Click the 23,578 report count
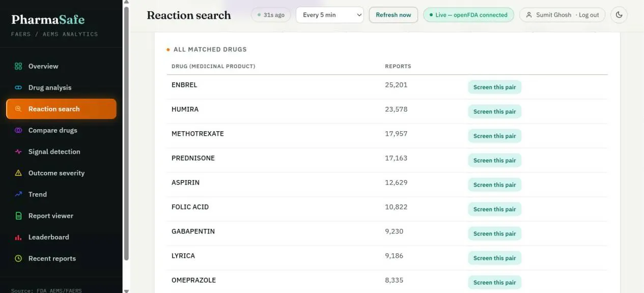 pyautogui.click(x=396, y=109)
